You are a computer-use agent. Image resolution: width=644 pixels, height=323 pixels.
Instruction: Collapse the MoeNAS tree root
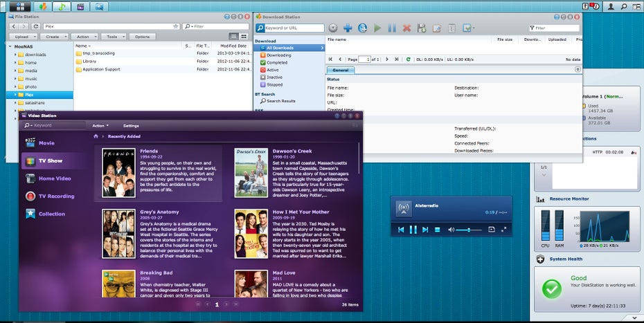(x=10, y=46)
